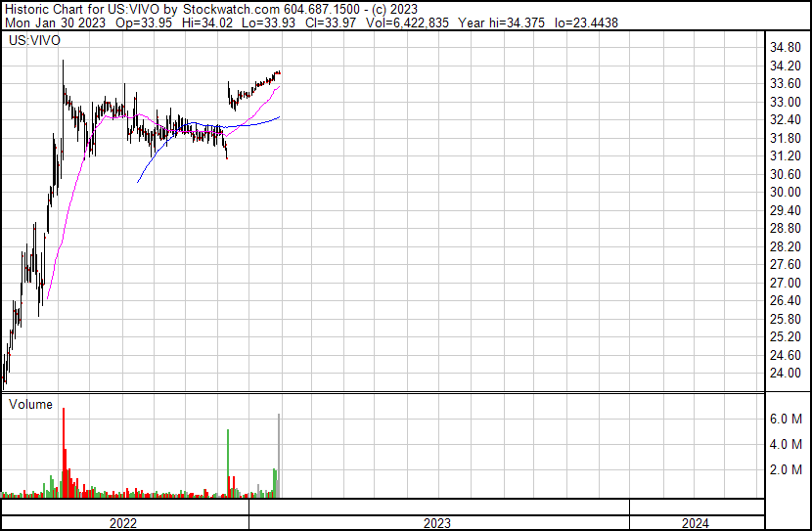
Task: Click the 30.60 price axis label
Action: click(x=786, y=174)
